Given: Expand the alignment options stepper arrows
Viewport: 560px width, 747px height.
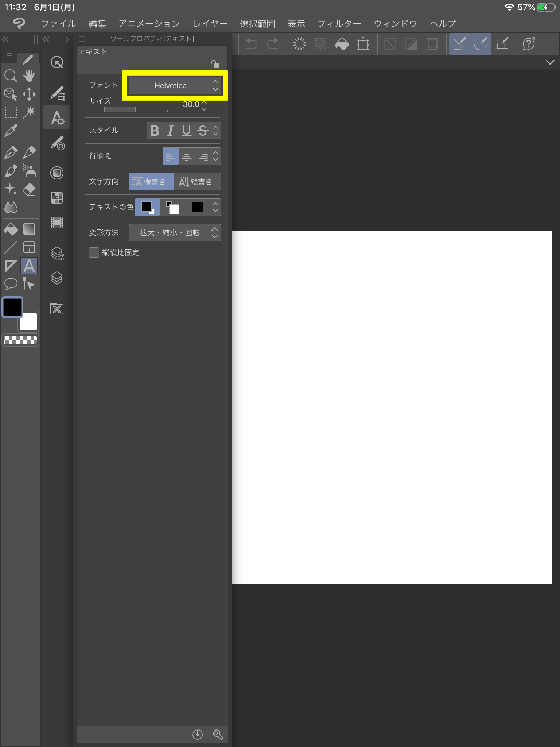Looking at the screenshot, I should click(215, 156).
